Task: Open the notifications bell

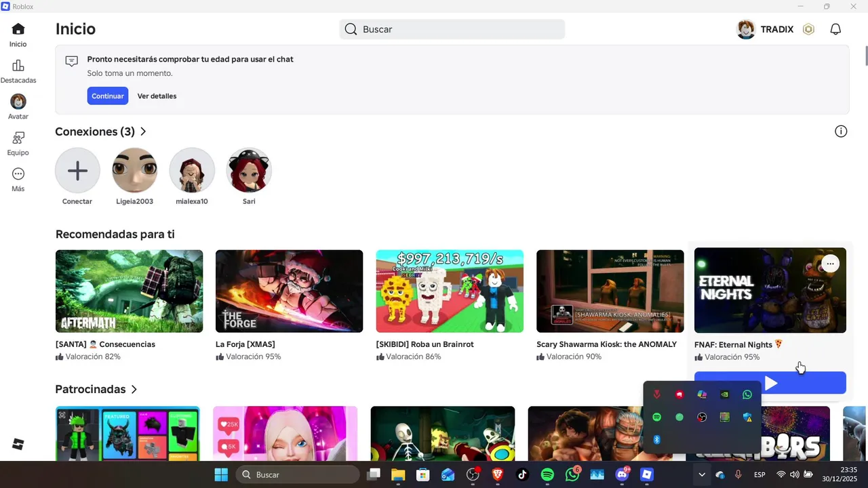Action: [835, 29]
